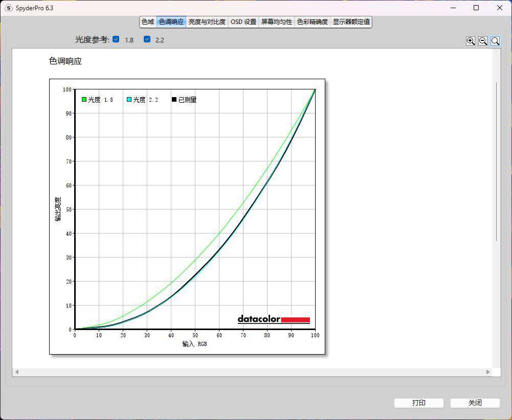Minimize the SpyderPro window
The height and width of the screenshot is (420, 512).
pyautogui.click(x=453, y=8)
